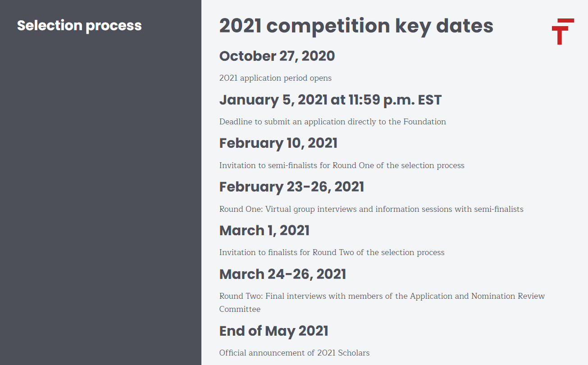Click the Deadline to submit an application line
The image size is (588, 365).
[x=333, y=122]
